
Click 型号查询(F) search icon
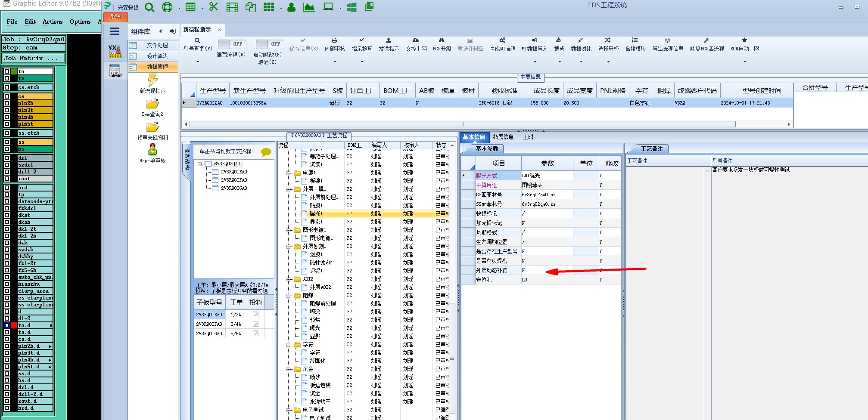coord(197,40)
